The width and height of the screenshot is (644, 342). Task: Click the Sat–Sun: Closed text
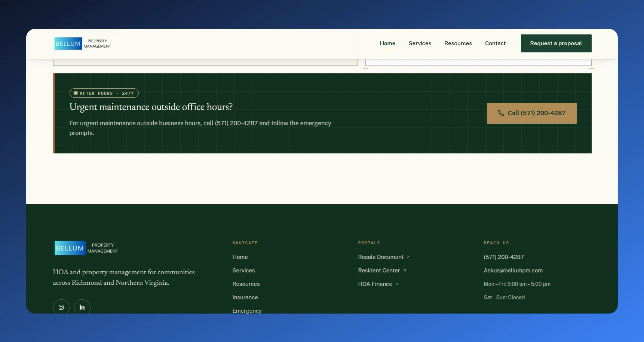504,297
